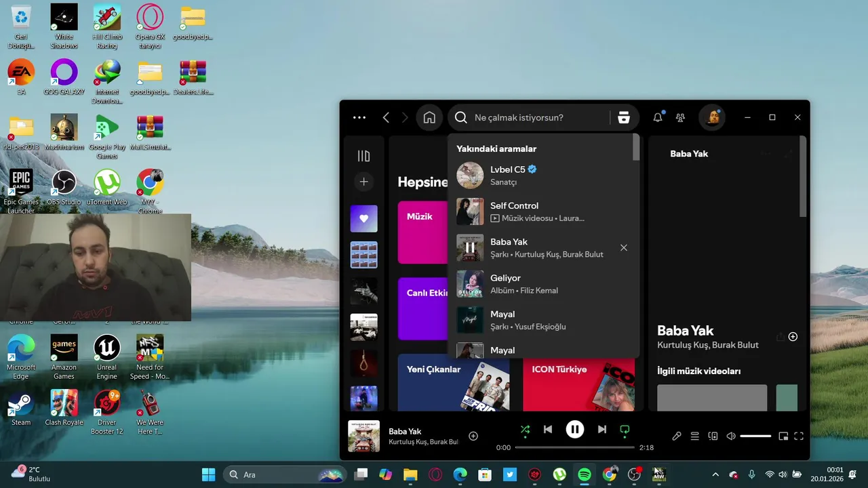Screen dimensions: 868x488
Task: Open Spotify notifications bell
Action: pyautogui.click(x=658, y=117)
